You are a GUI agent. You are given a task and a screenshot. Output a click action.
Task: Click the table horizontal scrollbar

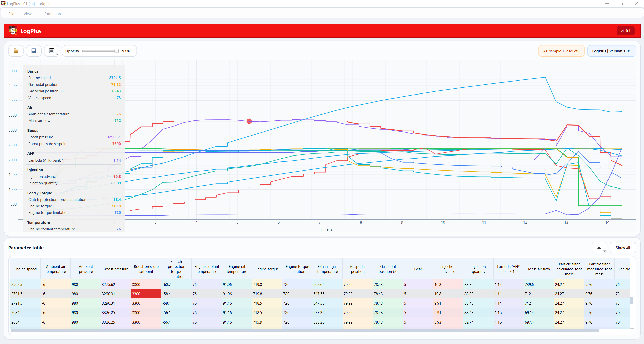[305, 331]
